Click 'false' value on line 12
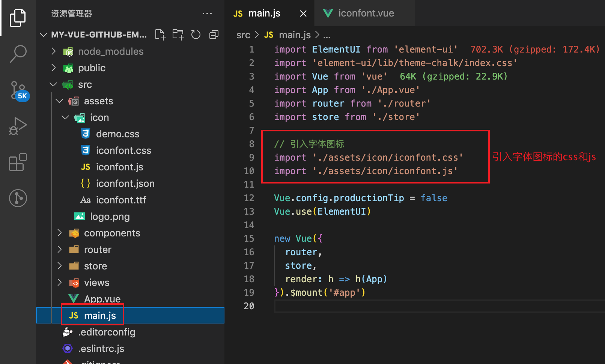Viewport: 605px width, 364px height. [x=434, y=198]
